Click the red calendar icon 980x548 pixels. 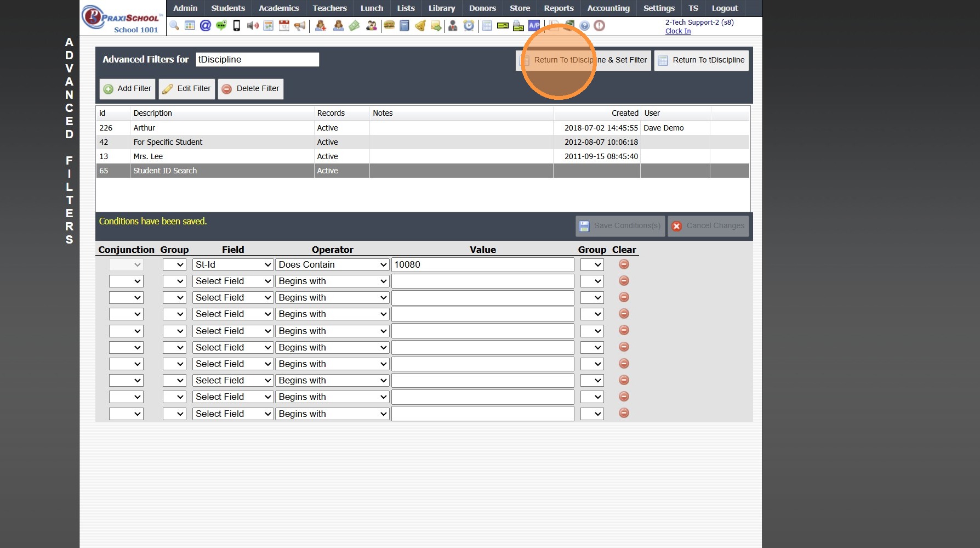(284, 25)
